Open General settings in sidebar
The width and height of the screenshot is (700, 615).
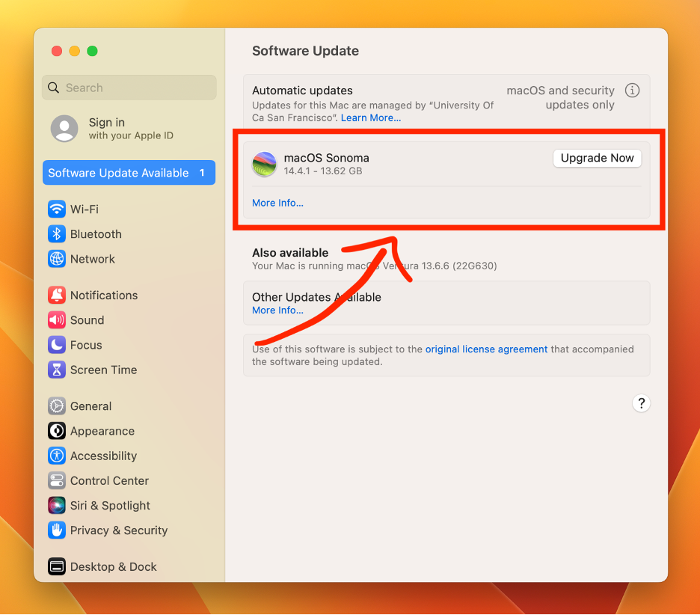point(90,406)
